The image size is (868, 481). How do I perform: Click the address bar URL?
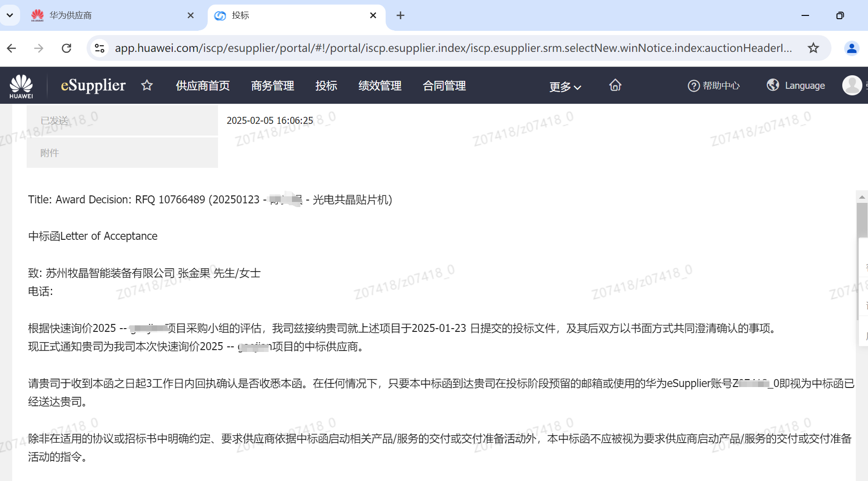tap(453, 48)
